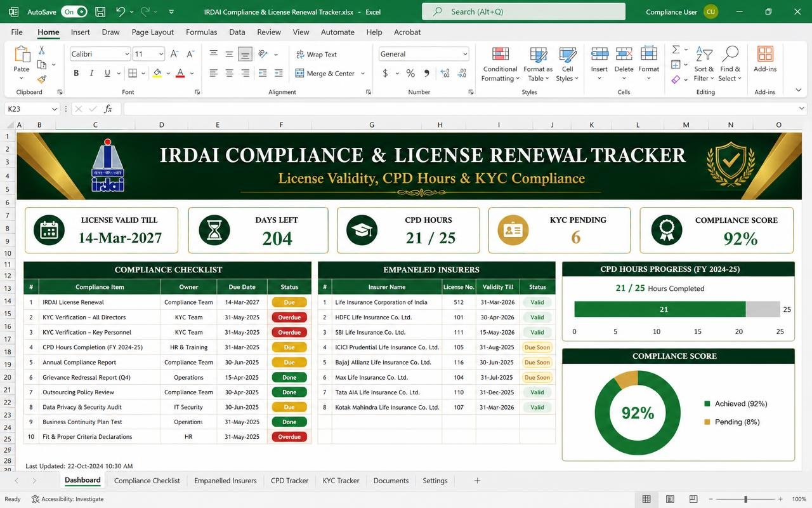Open the Formulas tab
The image size is (812, 508).
pos(201,32)
